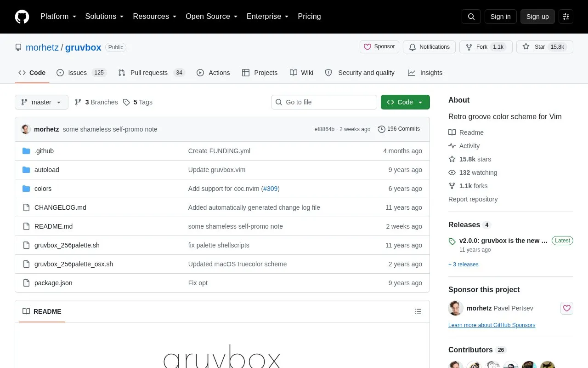
Task: Open the green Code dropdown button
Action: [405, 102]
